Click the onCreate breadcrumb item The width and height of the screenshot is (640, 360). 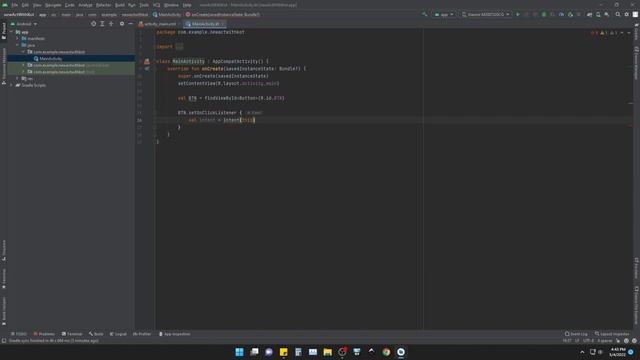(222, 14)
